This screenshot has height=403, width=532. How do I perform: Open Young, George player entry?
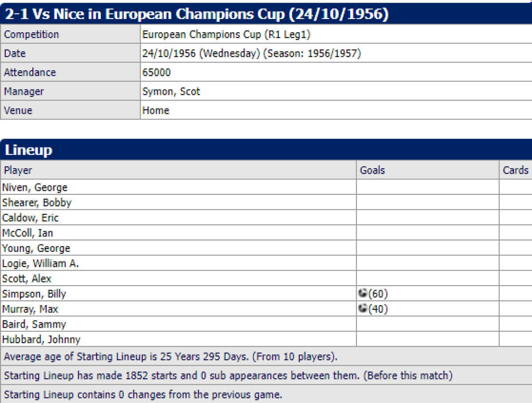[36, 248]
